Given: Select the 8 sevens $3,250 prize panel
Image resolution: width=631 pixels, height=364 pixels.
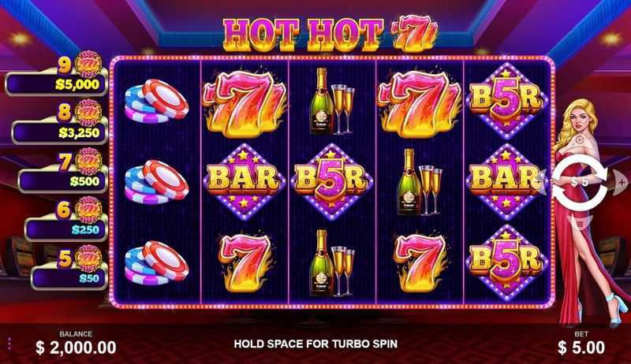Looking at the screenshot, I should click(60, 124).
